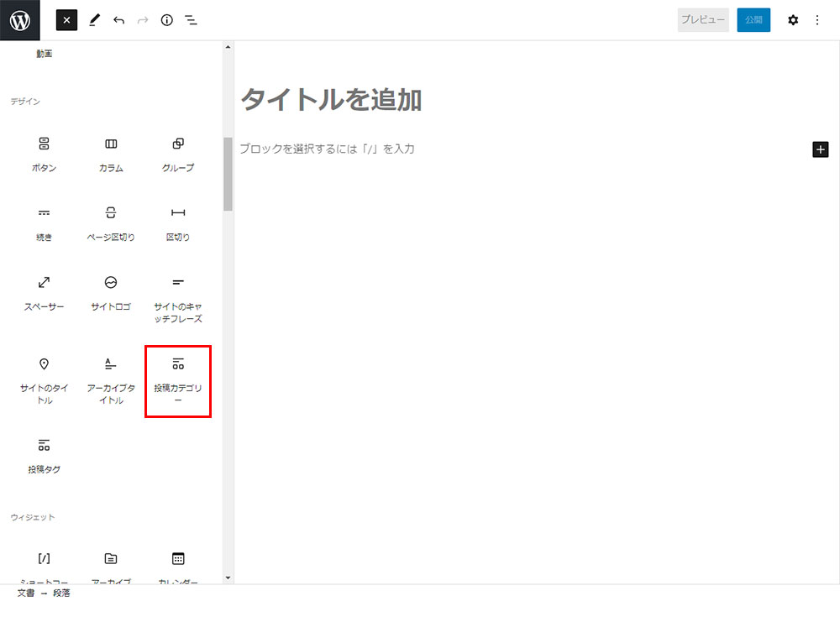840x622 pixels.
Task: Click the タイトルを追加 title field
Action: pyautogui.click(x=331, y=100)
